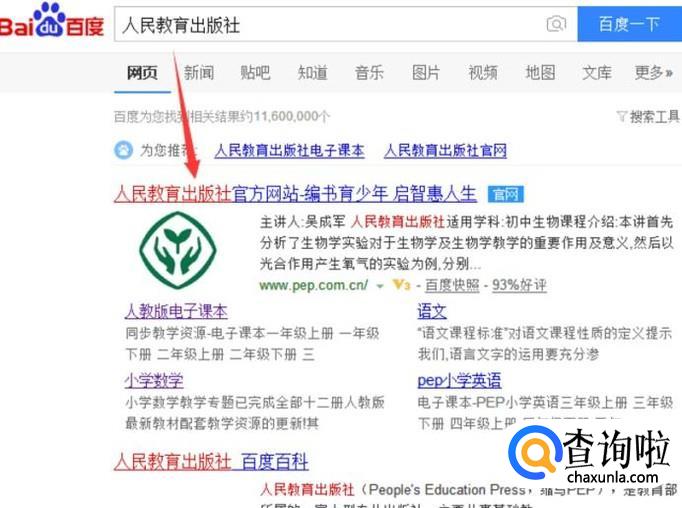Click the 百度一下 search button
The image size is (682, 508).
point(629,24)
